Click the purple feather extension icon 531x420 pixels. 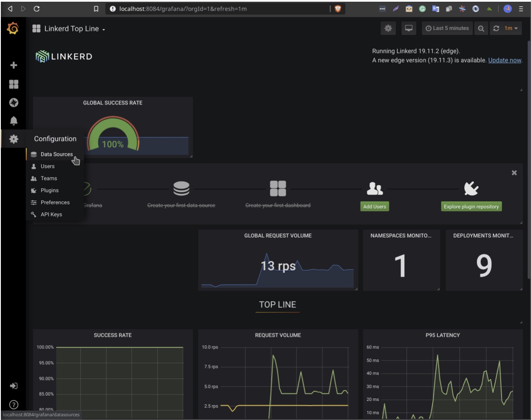[396, 9]
